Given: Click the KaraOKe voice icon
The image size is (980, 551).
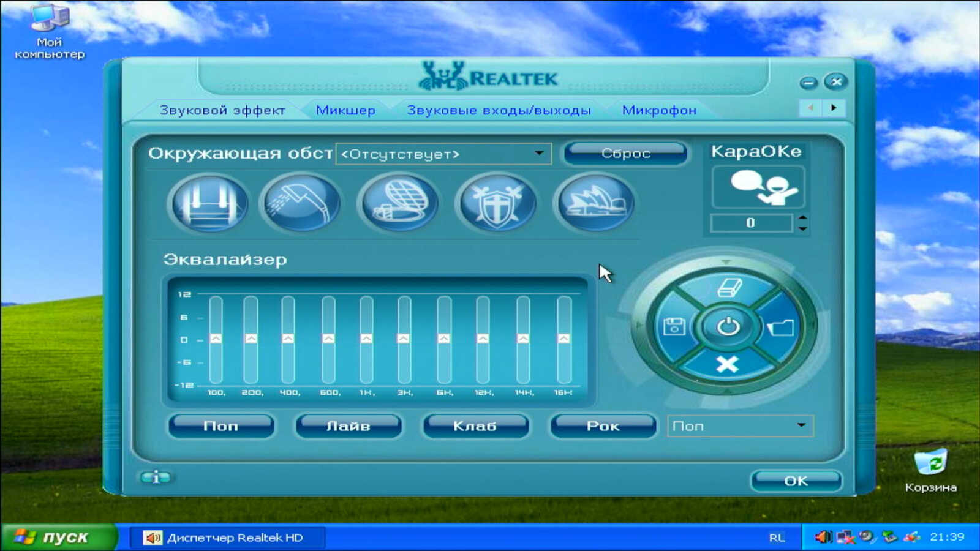Looking at the screenshot, I should click(x=758, y=187).
